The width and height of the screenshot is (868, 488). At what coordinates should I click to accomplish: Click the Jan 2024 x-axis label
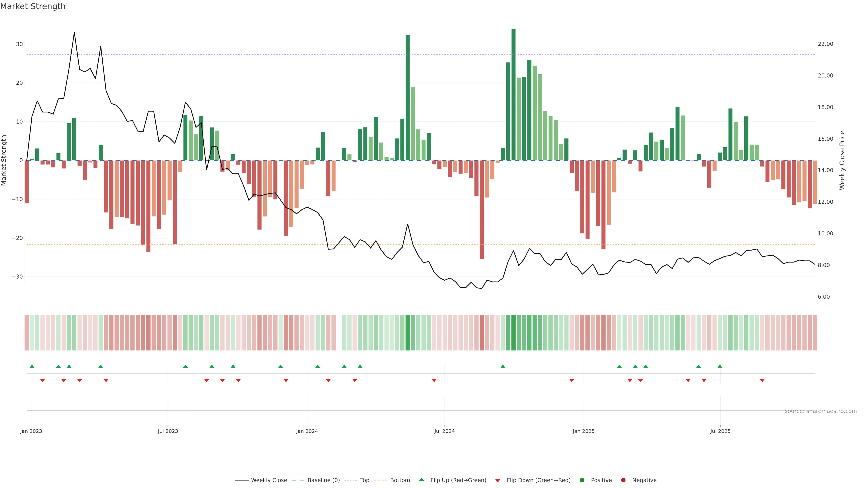307,431
